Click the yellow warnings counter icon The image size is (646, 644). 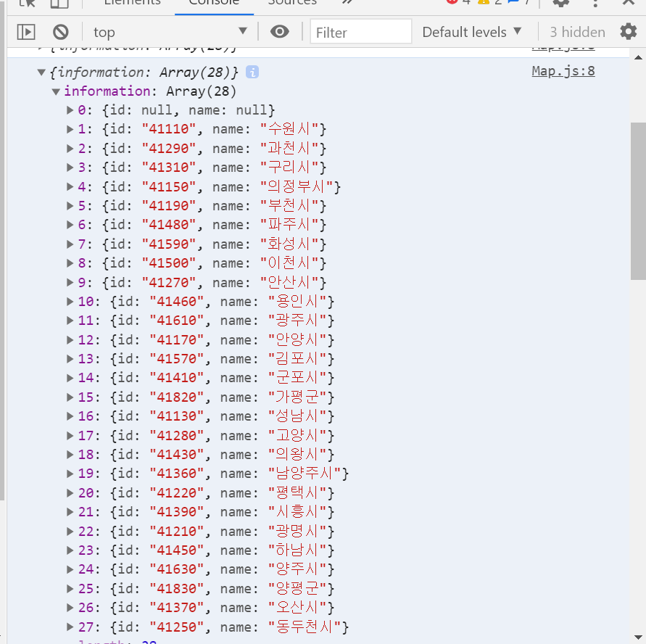tap(484, 3)
